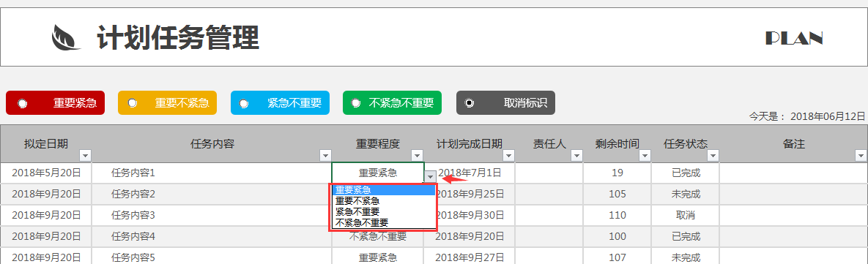
Task: Open the 任务状态 column filter arrow
Action: pos(713,156)
